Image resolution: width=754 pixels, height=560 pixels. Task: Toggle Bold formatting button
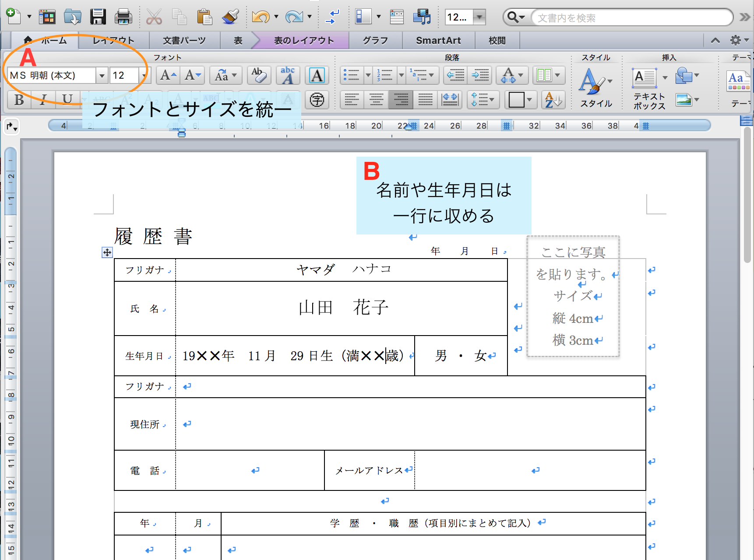click(19, 100)
